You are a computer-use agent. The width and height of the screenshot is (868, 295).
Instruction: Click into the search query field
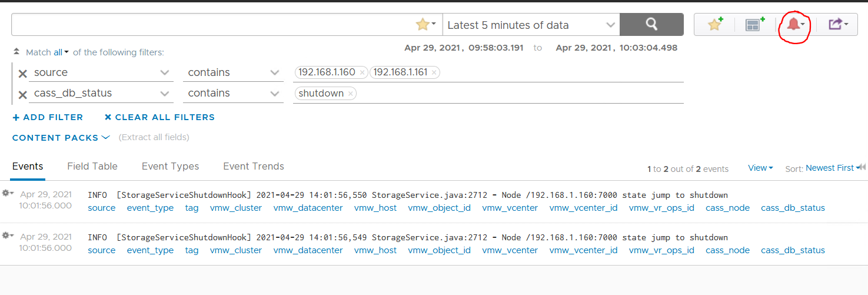click(212, 25)
